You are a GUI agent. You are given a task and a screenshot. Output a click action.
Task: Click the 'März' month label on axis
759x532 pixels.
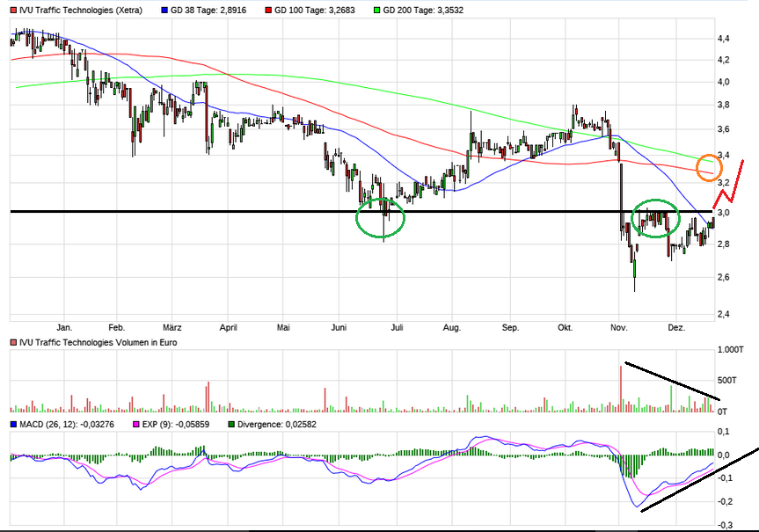172,328
